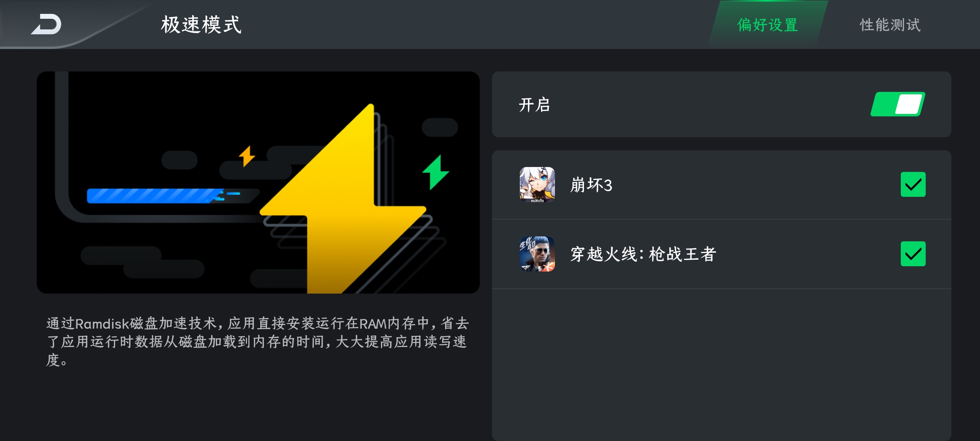The width and height of the screenshot is (980, 441).
Task: Tap the Ramdisk description paragraph
Action: [258, 342]
